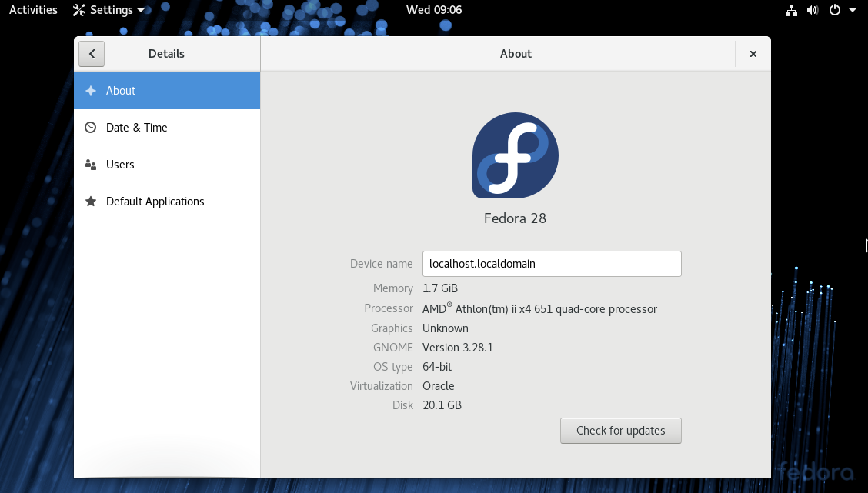The image size is (868, 493).
Task: Click the Disk label
Action: coord(403,405)
